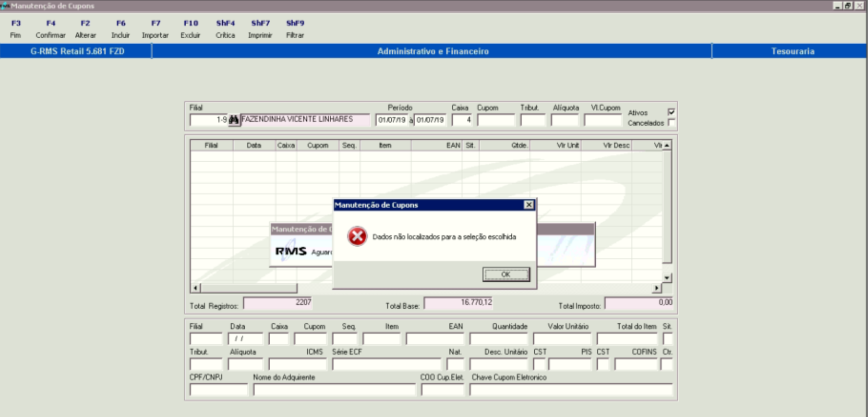Click the Seq. column header in grid
Screen dimensions: 868x417
(349, 145)
